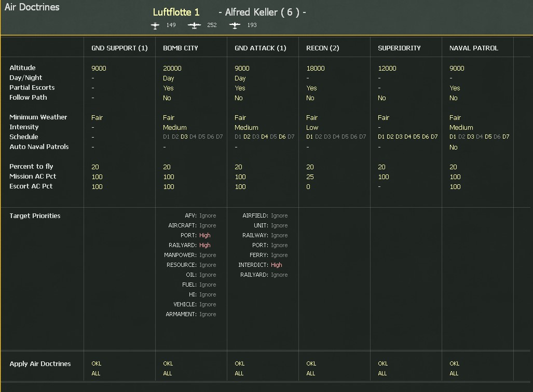Viewport: 533px width, 392px height.
Task: Change Bomb City intensity from Medium
Action: coord(175,128)
